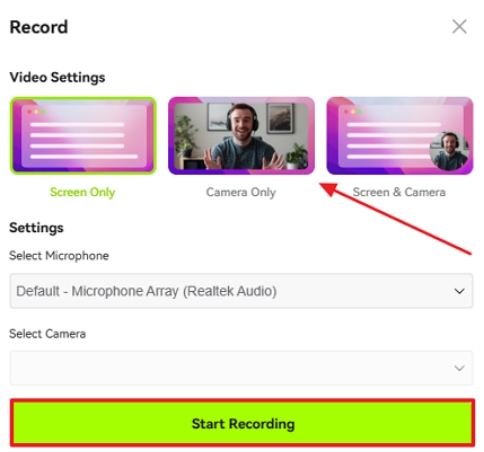
Task: Select the Screen Only preview thumbnail
Action: point(83,136)
